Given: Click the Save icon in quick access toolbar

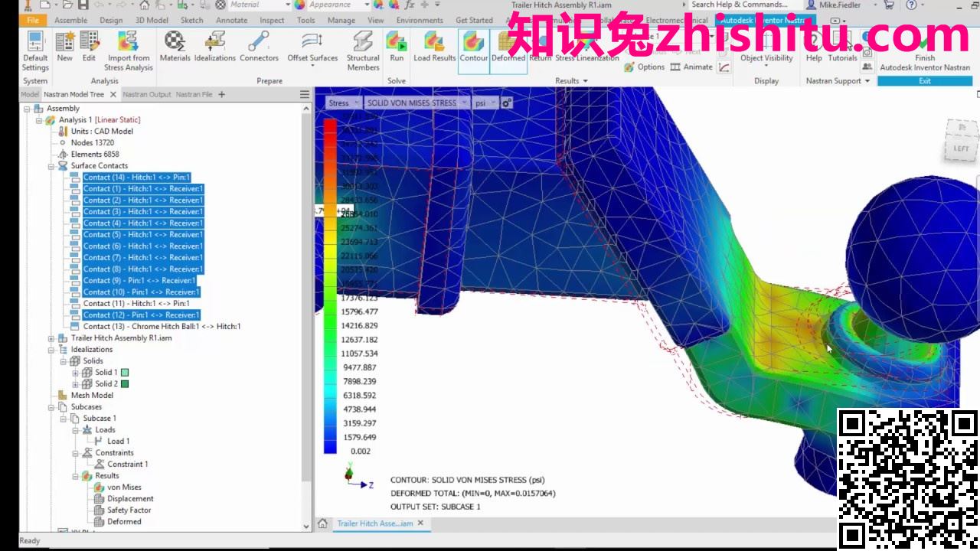Looking at the screenshot, I should pos(84,5).
